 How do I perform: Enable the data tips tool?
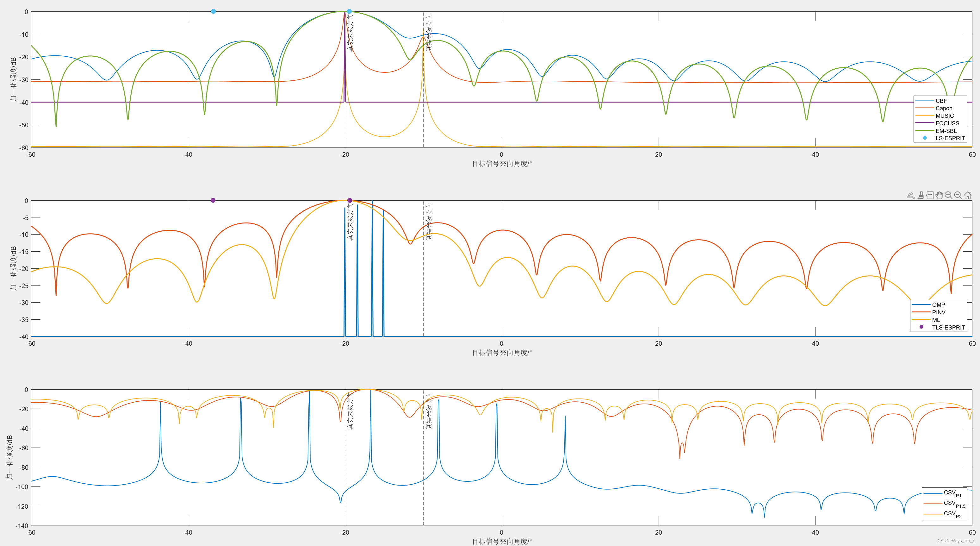(x=930, y=195)
